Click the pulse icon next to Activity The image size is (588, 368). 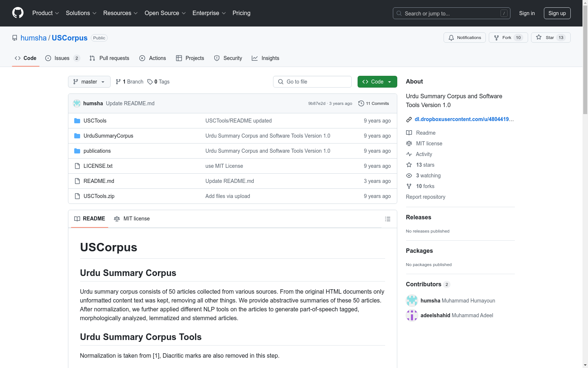click(409, 154)
